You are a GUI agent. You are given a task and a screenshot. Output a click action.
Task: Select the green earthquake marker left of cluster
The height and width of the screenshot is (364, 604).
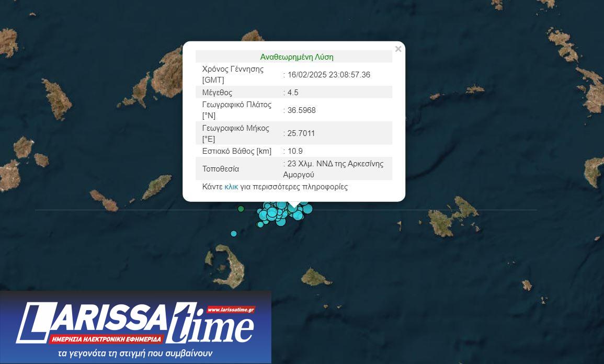(241, 209)
